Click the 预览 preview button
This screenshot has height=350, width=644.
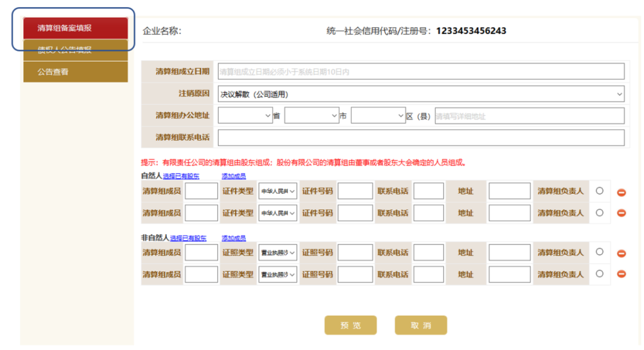[351, 326]
